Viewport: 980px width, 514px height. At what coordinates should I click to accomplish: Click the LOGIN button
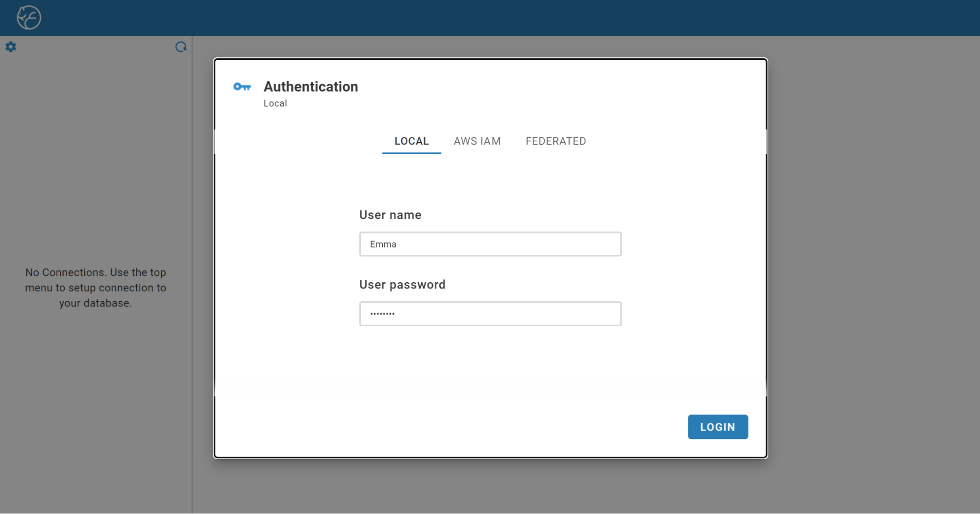tap(718, 427)
